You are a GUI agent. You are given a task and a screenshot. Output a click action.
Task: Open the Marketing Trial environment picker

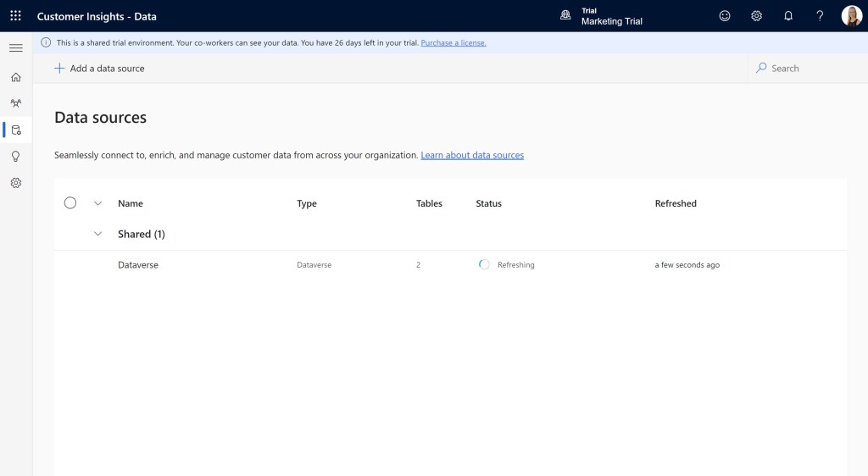pos(602,16)
